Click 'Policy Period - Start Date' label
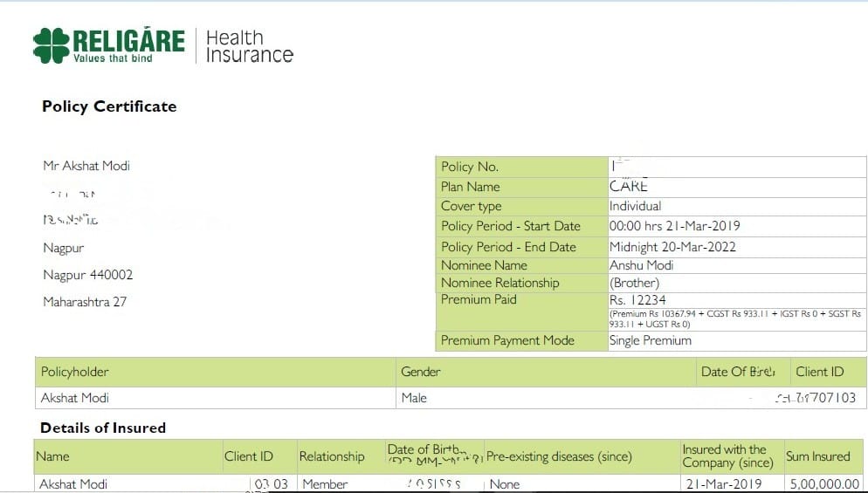Viewport: 868px width, 493px height. tap(510, 226)
